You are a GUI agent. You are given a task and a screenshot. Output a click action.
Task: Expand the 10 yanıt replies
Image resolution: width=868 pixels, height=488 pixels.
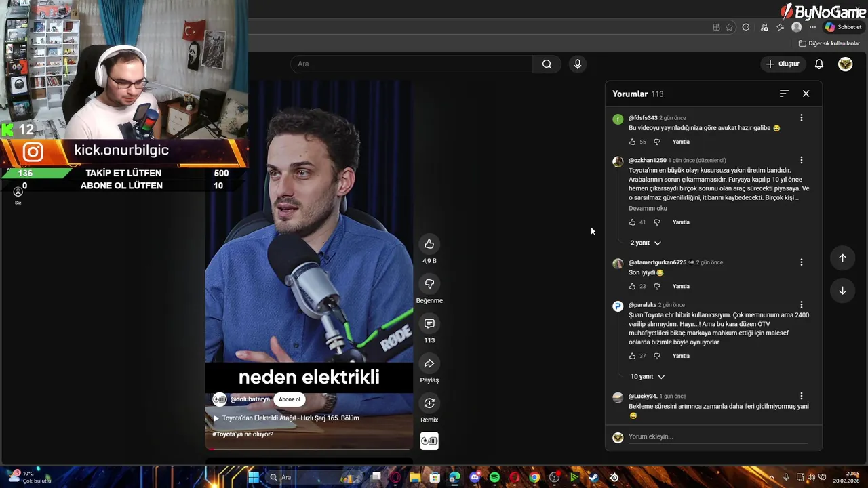(x=647, y=377)
